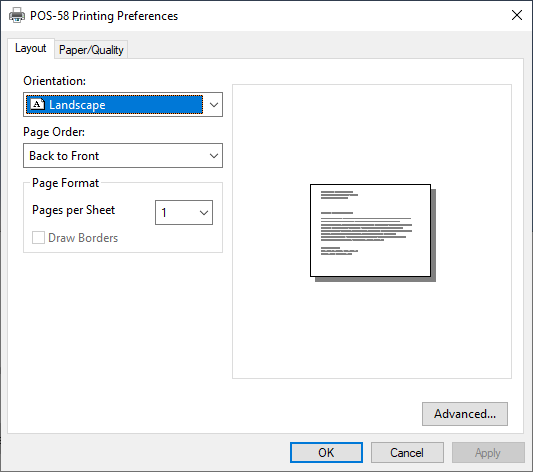Click Cancel to discard changes
Screen dimensions: 533x472
pyautogui.click(x=407, y=453)
